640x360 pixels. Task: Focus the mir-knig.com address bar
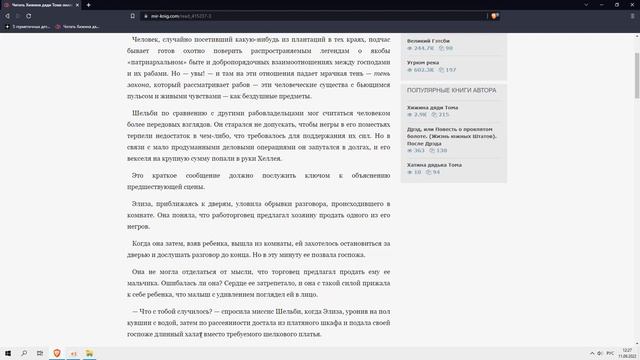click(314, 16)
